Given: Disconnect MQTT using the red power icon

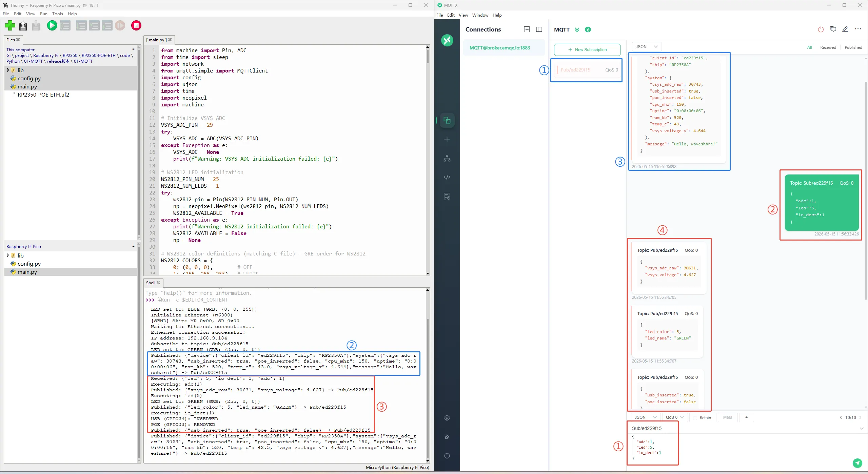Looking at the screenshot, I should pos(821,29).
